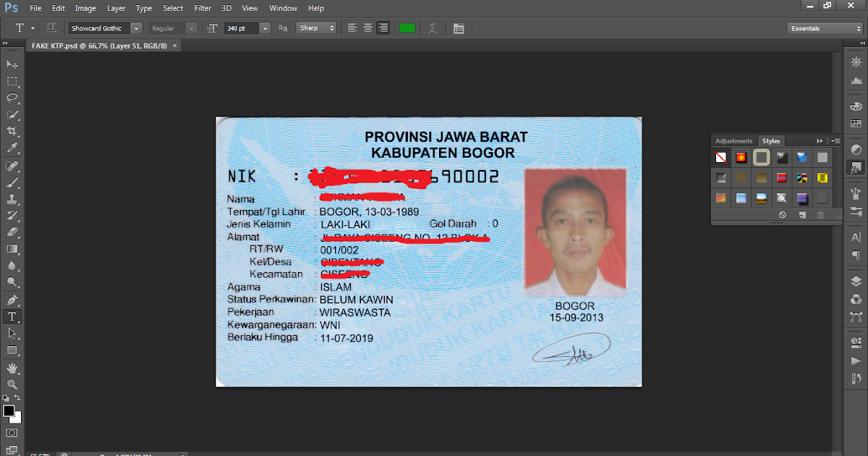Select the Quick Selection tool
This screenshot has height=456, width=868.
[12, 115]
